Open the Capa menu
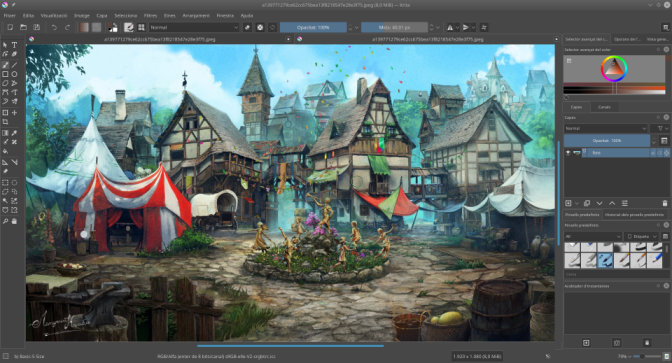This screenshot has width=672, height=363. (x=102, y=15)
